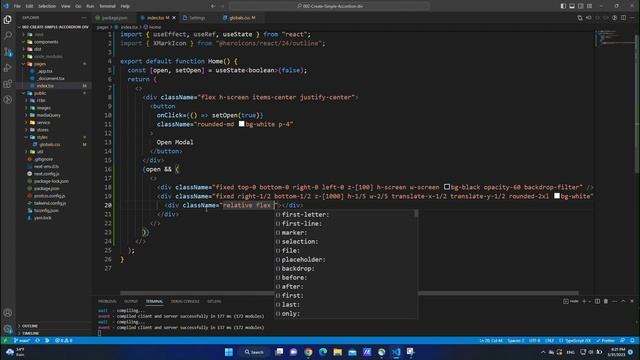Collapse the project root folder in Explorer

coord(55,27)
